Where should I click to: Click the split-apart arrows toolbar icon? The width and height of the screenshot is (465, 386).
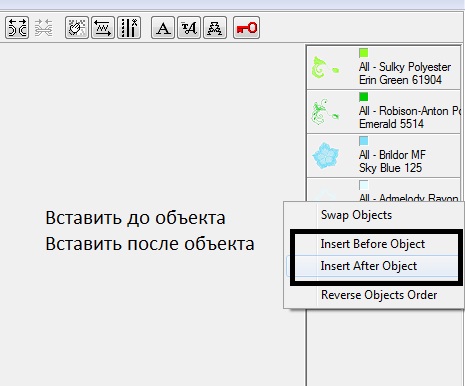click(17, 28)
